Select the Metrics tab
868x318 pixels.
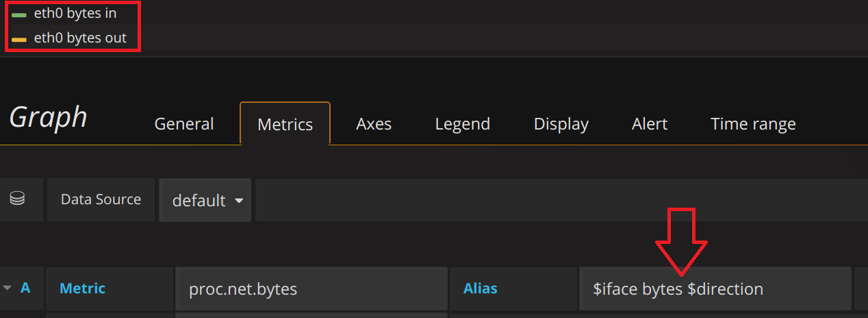click(285, 124)
